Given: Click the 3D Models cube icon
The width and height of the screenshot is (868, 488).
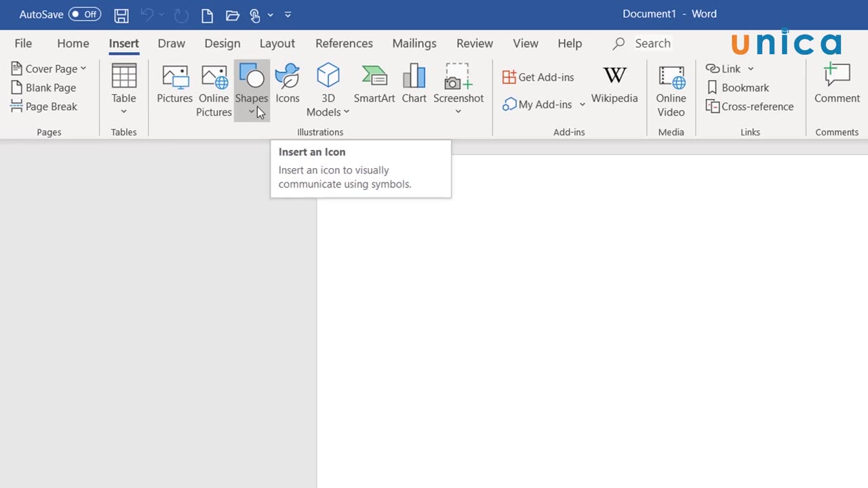Looking at the screenshot, I should click(x=328, y=76).
